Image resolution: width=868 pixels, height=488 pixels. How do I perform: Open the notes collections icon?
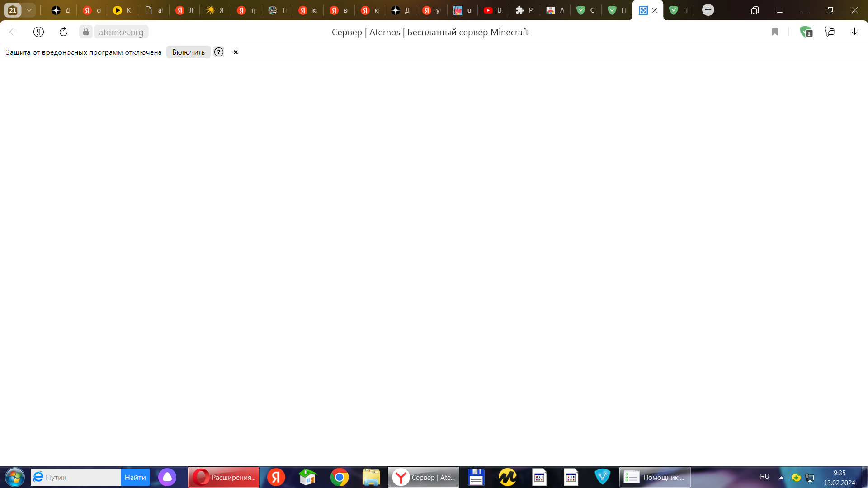830,32
